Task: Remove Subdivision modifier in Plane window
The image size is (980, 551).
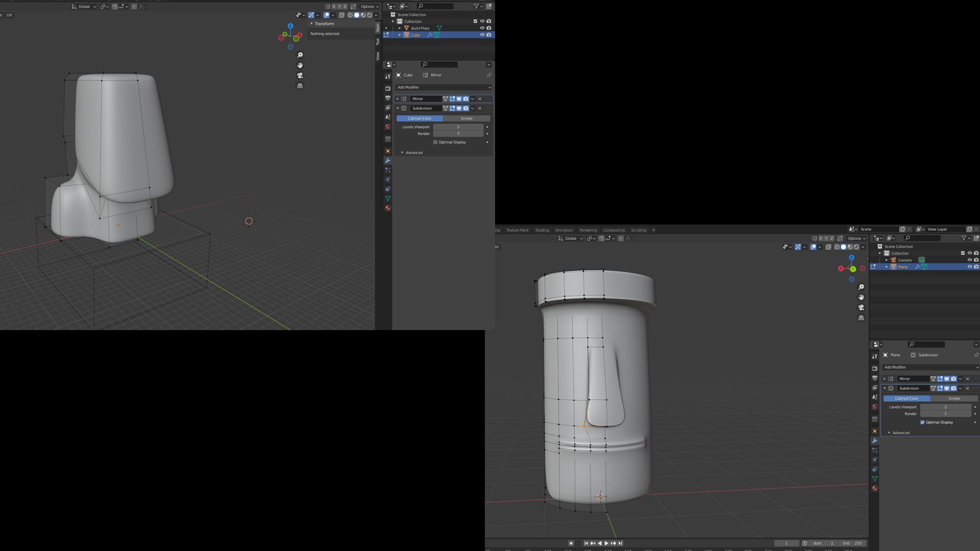Action: tap(968, 388)
